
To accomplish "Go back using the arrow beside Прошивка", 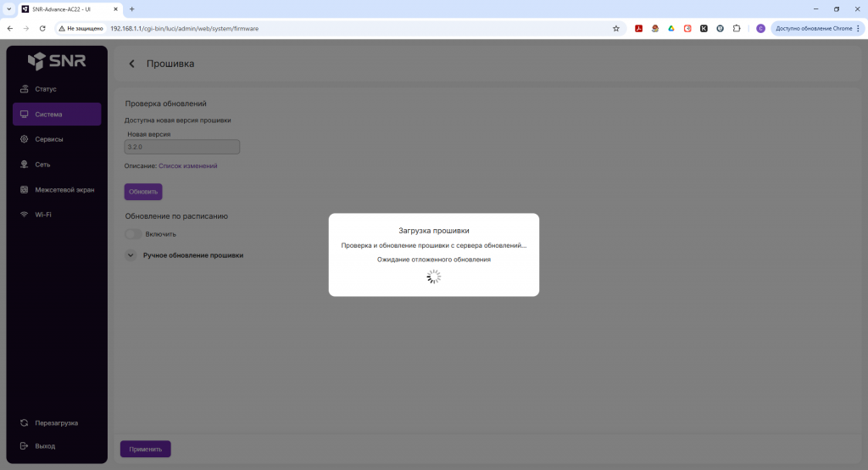I will click(131, 64).
